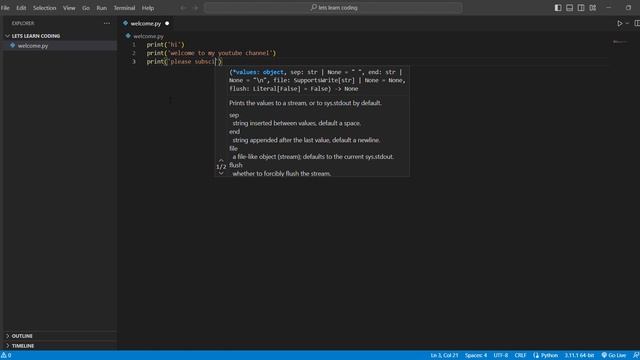Screen dimensions: 640x360
Task: Split the editor to the right
Action: [637, 23]
